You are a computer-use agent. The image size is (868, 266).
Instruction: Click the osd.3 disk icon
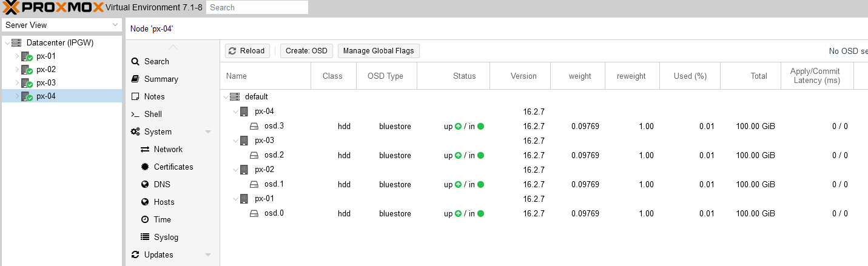tap(255, 126)
